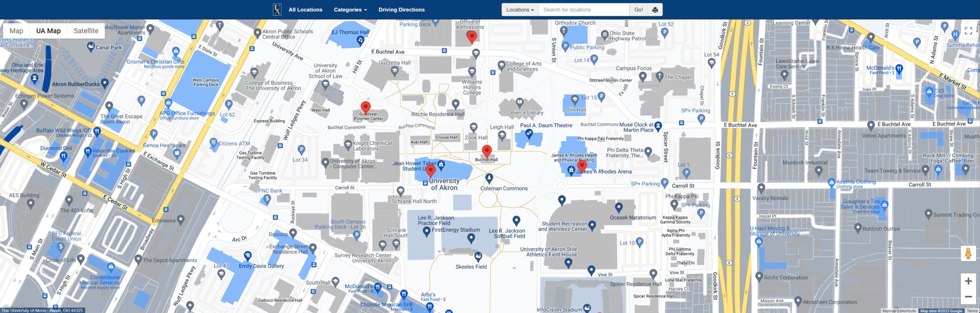The height and width of the screenshot is (313, 980).
Task: Click the Schrank Hall North pin
Action: click(400, 191)
